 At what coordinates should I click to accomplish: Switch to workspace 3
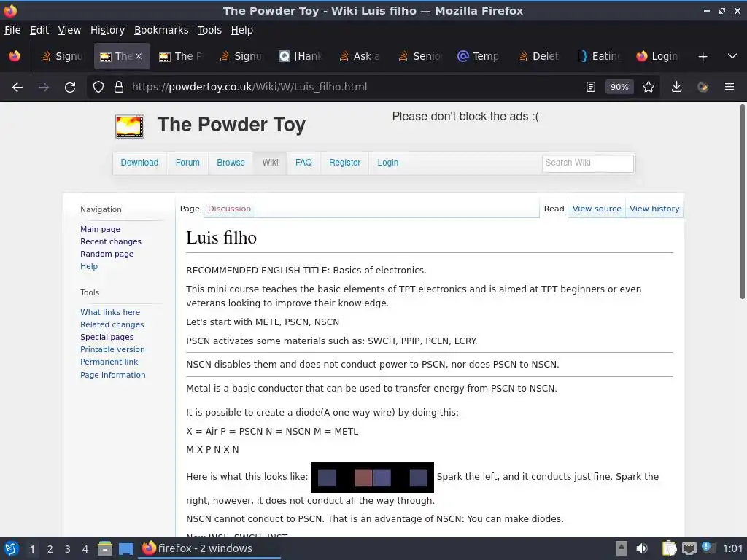pos(68,549)
